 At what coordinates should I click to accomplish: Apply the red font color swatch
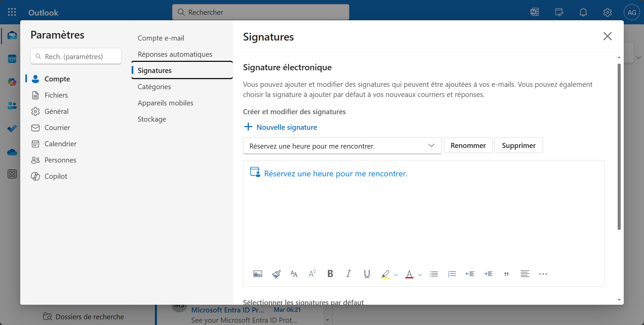(409, 274)
